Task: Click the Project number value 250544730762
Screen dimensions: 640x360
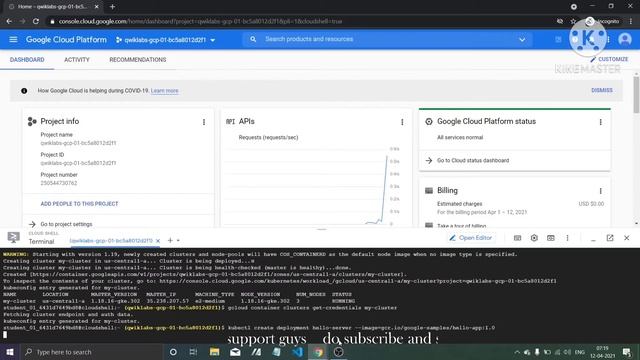Action: pyautogui.click(x=59, y=183)
